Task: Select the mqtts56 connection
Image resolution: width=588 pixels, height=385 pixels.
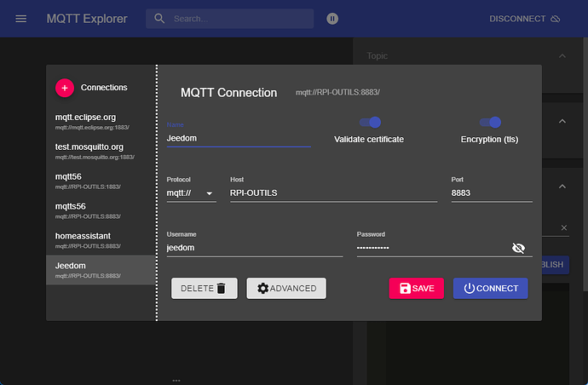Action: (101, 210)
